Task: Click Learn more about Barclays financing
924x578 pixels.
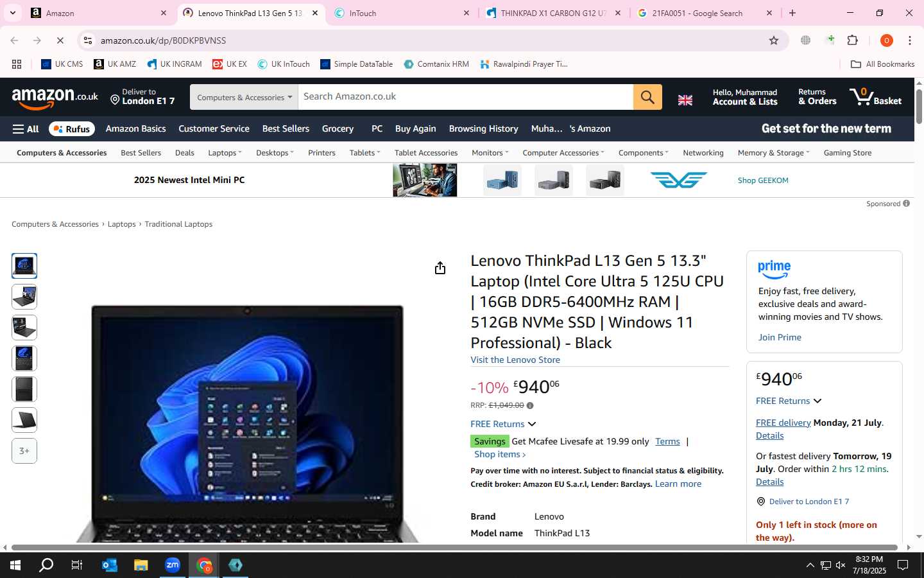Action: 678,484
